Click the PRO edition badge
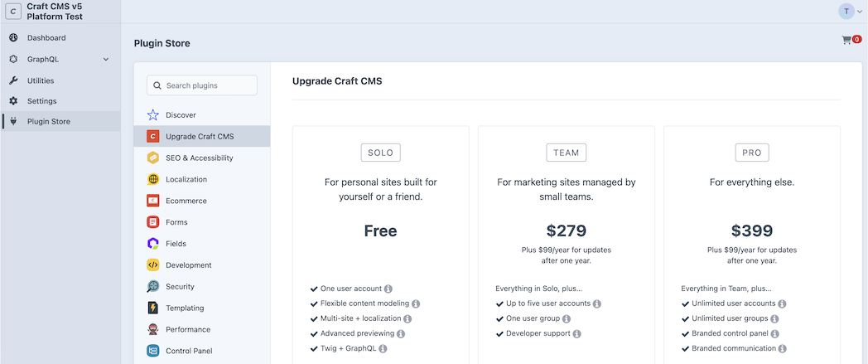This screenshot has width=868, height=364. [752, 153]
